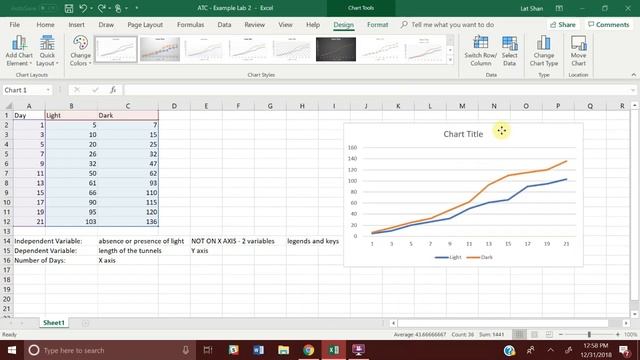Click the Share button
This screenshot has width=640, height=360.
563,24
